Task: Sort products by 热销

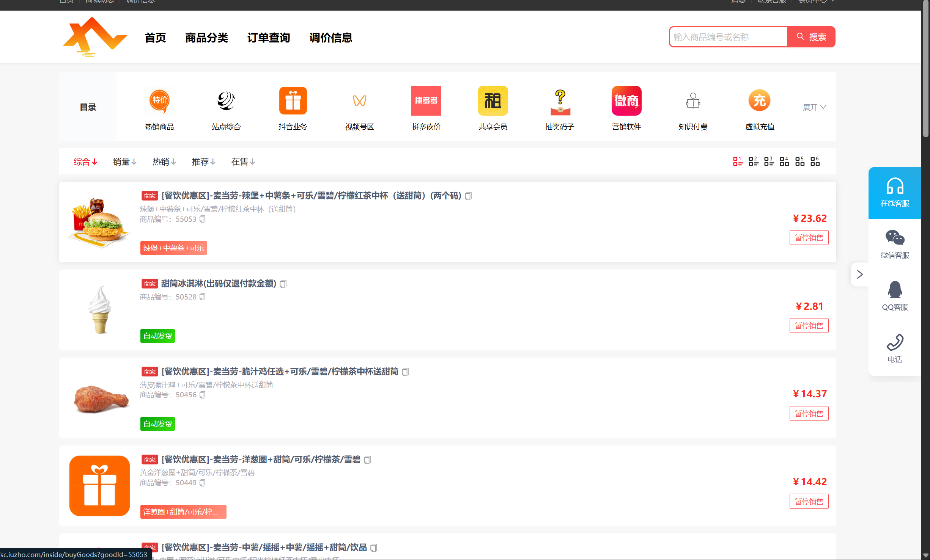Action: click(x=164, y=162)
